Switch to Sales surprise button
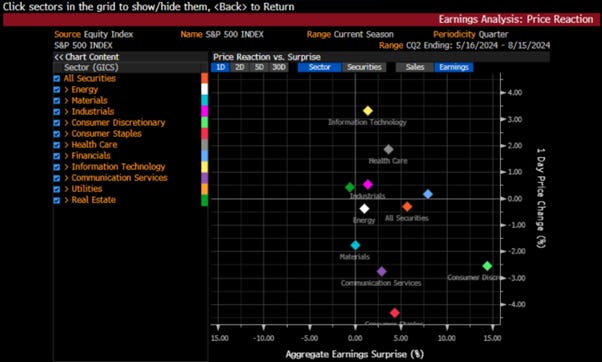Image resolution: width=602 pixels, height=362 pixels. (415, 67)
